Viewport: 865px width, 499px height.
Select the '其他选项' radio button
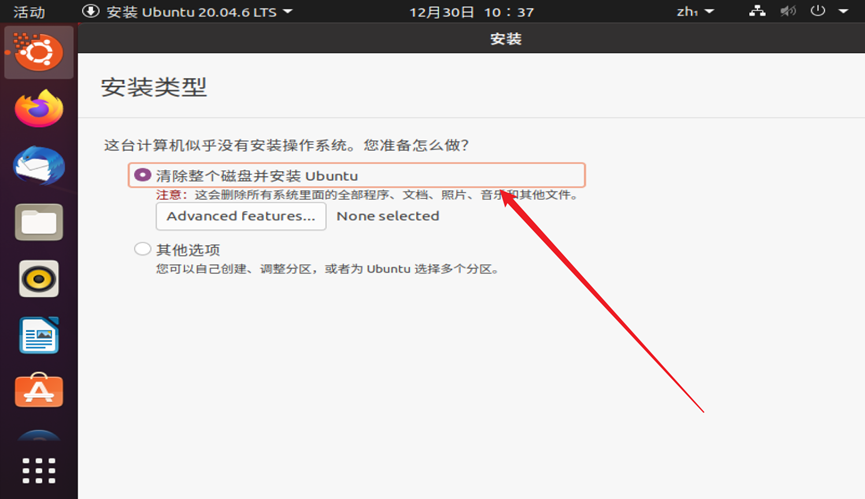pos(142,249)
